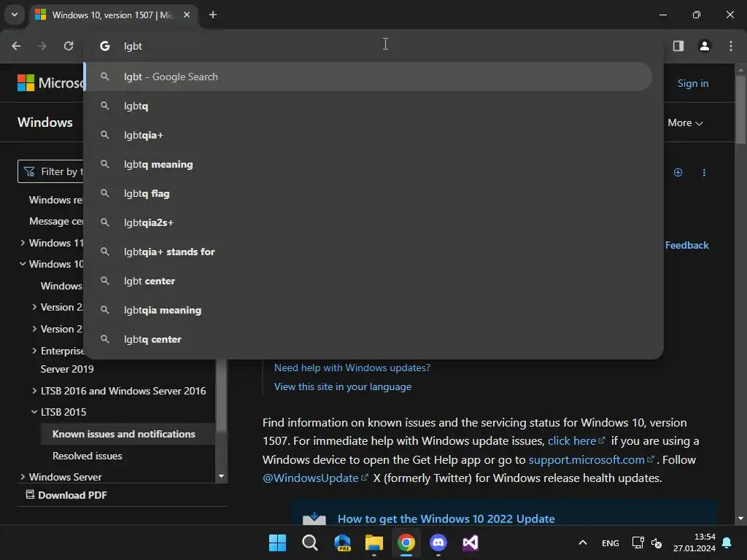The height and width of the screenshot is (560, 747).
Task: Reload the page with the refresh icon
Action: pos(69,46)
